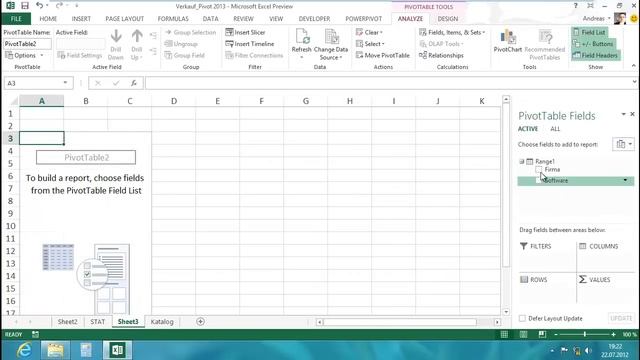Select column D header

174,101
